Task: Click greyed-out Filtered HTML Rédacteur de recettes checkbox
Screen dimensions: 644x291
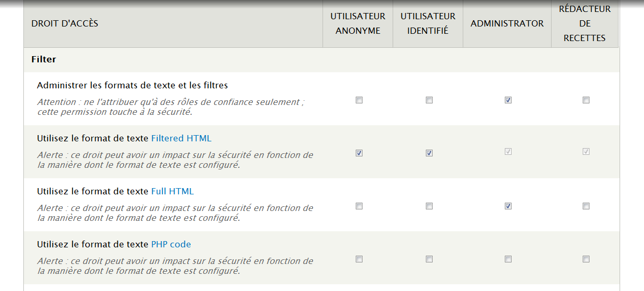Action: click(586, 152)
